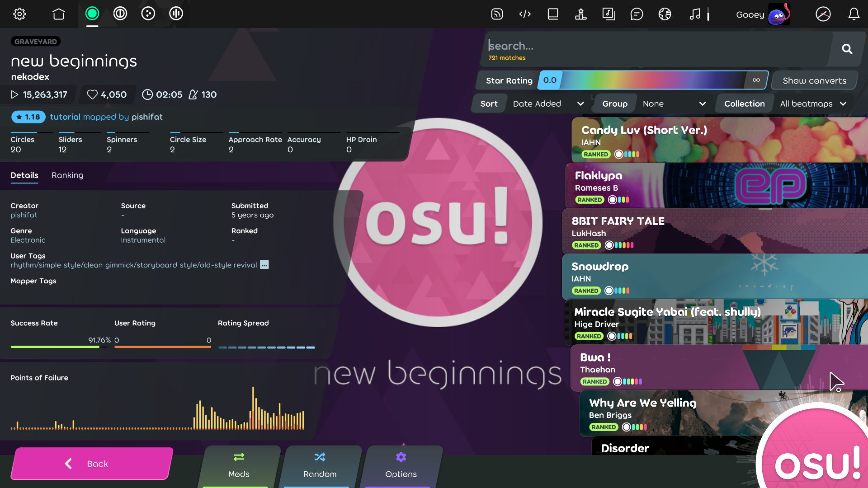
Task: Switch to the Ranking tab
Action: [67, 175]
